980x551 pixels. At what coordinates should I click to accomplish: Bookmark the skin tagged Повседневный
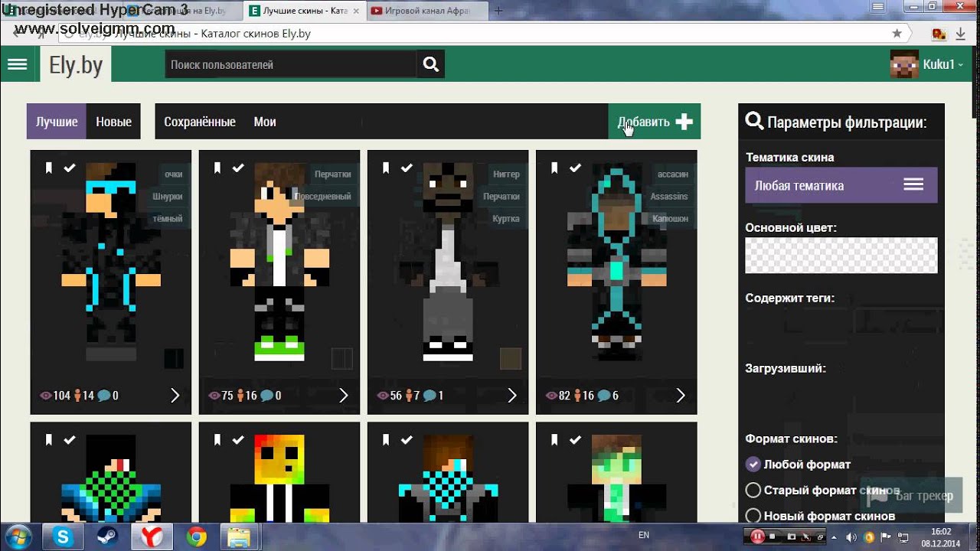point(217,168)
